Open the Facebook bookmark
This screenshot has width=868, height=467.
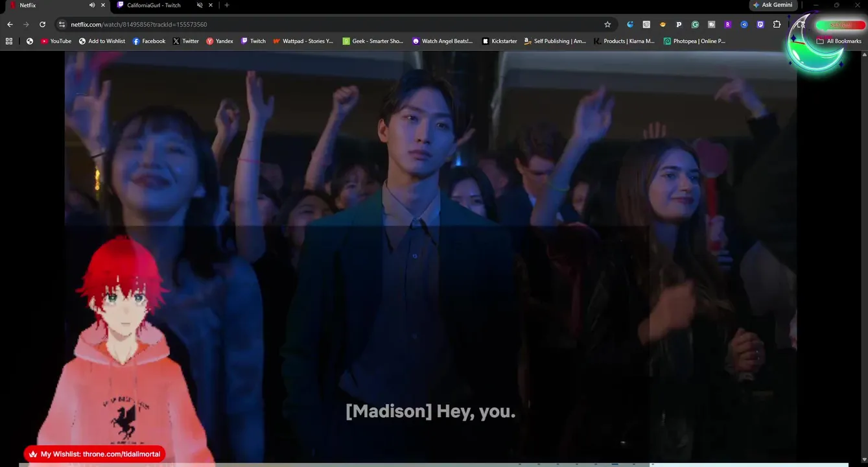click(148, 41)
